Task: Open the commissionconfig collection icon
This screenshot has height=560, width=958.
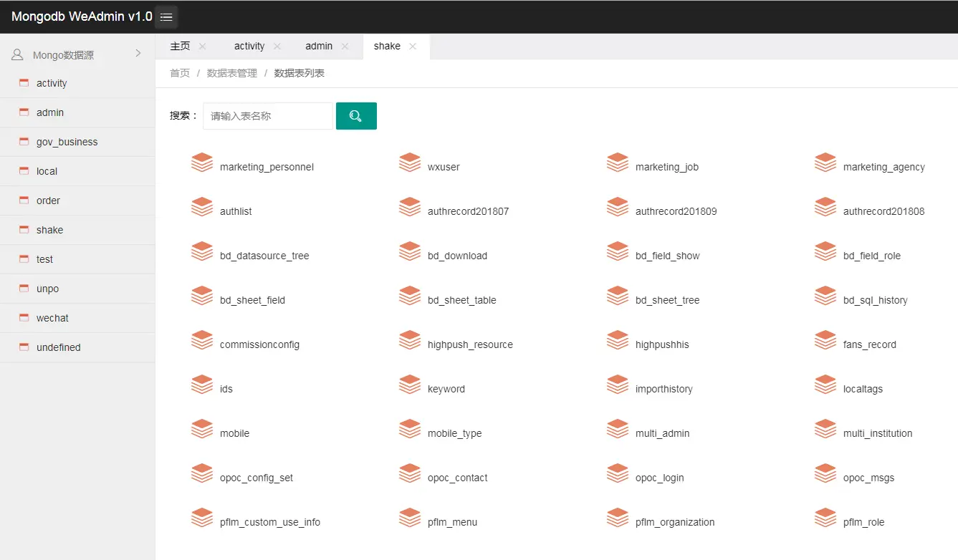Action: (x=202, y=340)
